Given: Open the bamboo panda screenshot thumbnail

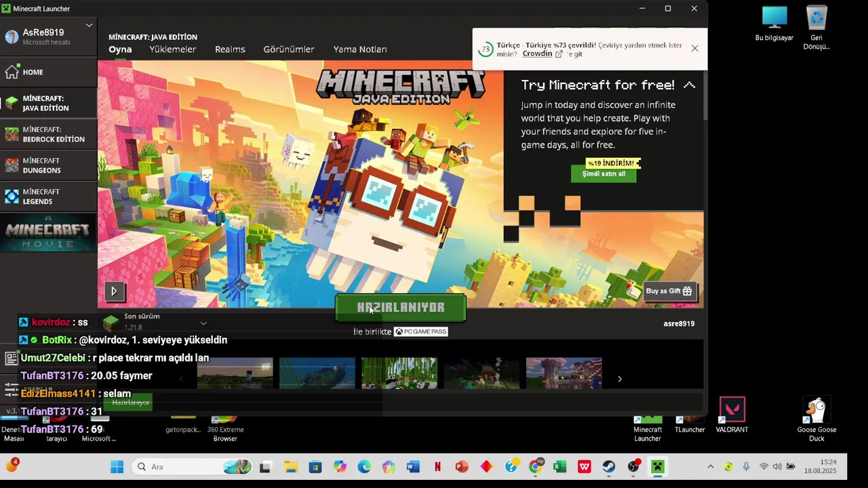Looking at the screenshot, I should click(399, 373).
